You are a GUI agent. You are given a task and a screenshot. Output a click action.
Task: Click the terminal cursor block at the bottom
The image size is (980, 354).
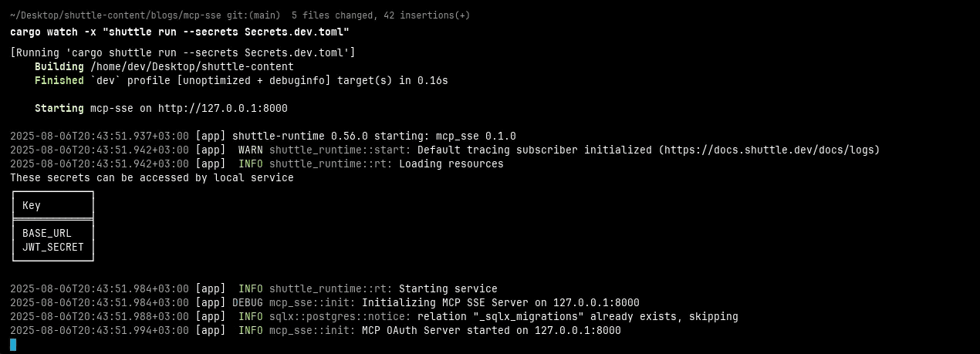click(13, 345)
